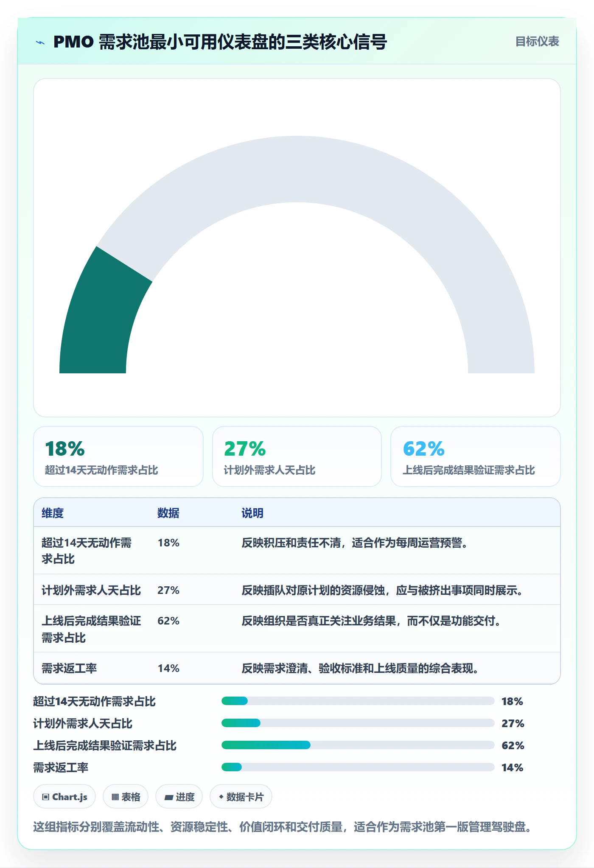Select the 18% stat card

pos(118,456)
